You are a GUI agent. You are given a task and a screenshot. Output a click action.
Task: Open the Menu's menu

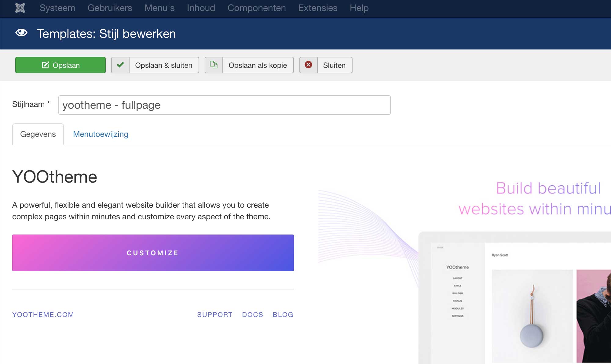click(x=159, y=8)
